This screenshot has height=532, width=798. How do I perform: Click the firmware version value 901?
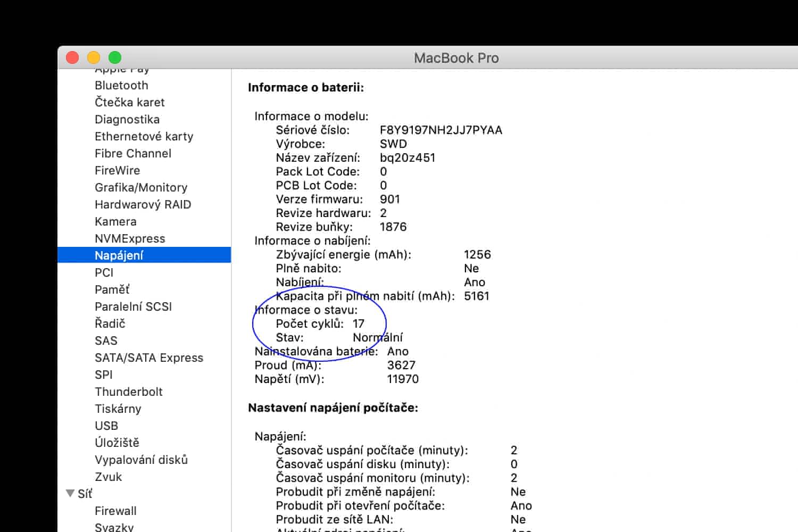tap(390, 199)
